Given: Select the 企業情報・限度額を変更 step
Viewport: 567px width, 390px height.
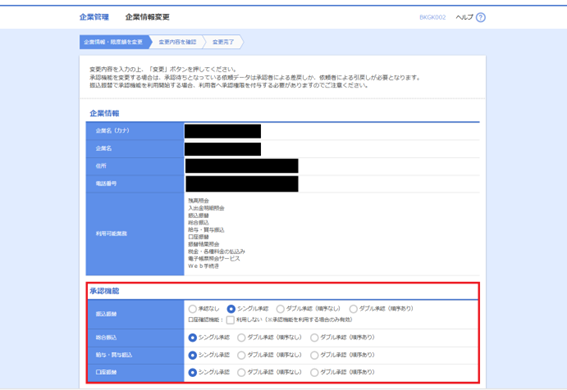Looking at the screenshot, I should (x=113, y=42).
